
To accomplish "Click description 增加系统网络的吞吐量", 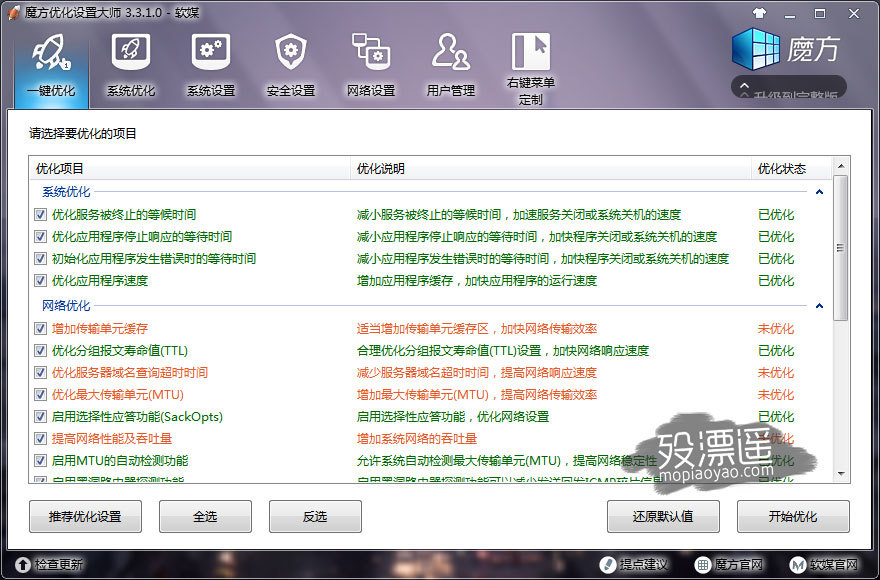I will [417, 439].
